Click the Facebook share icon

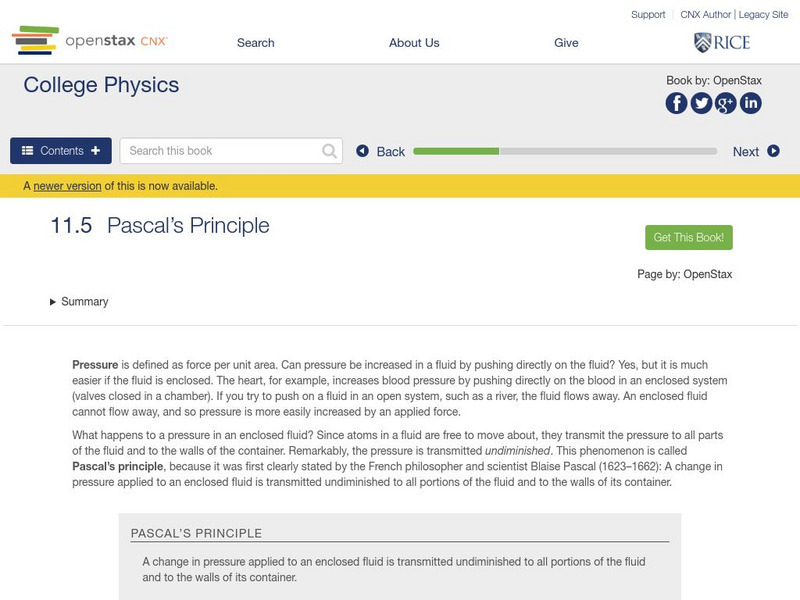[677, 103]
